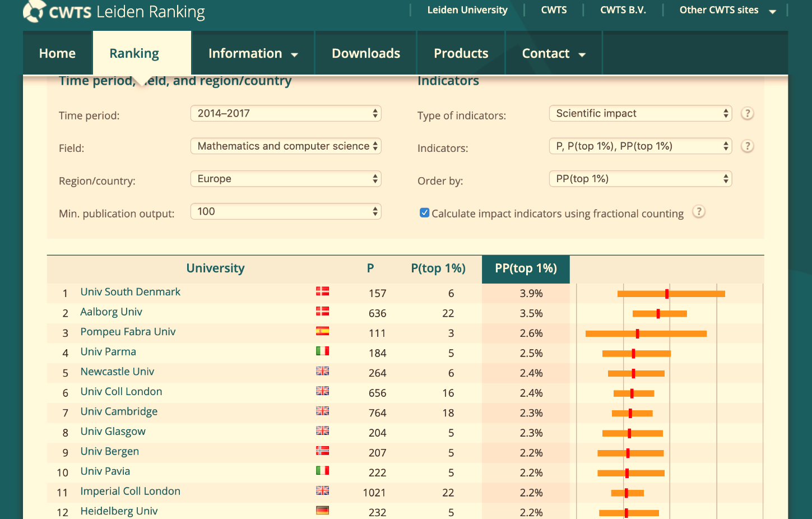Click the University column header

tap(215, 268)
